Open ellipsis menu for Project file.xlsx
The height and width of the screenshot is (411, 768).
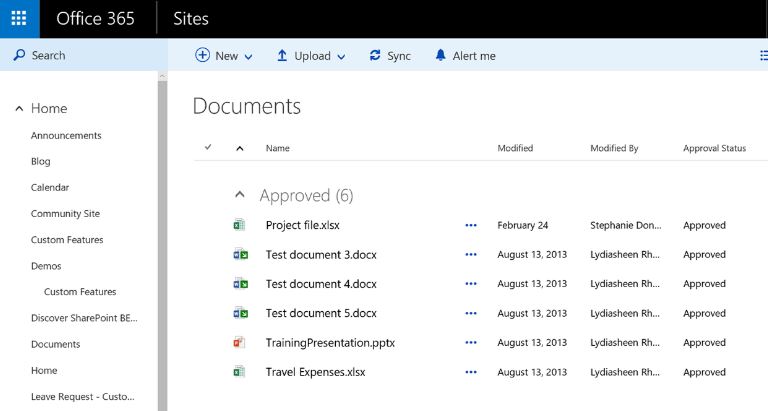coord(471,226)
